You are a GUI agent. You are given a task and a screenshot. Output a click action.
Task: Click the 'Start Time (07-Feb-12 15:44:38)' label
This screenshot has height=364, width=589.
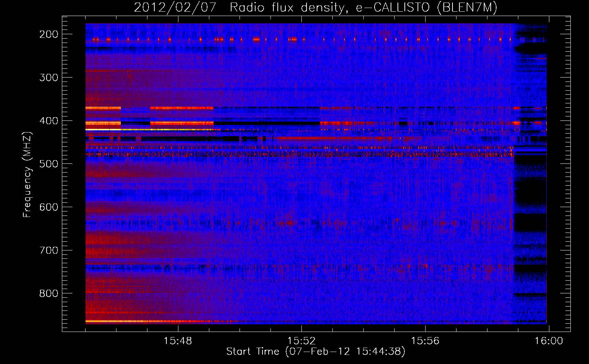316,352
